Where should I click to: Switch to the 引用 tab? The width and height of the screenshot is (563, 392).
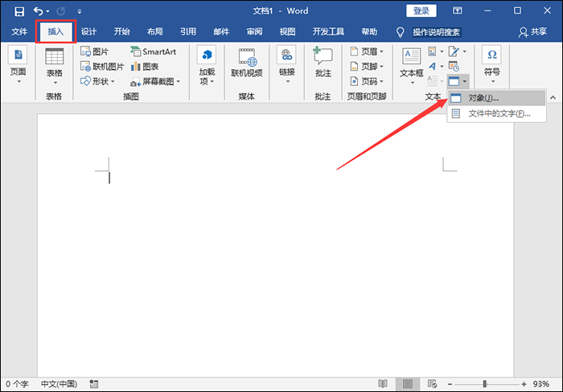(187, 32)
